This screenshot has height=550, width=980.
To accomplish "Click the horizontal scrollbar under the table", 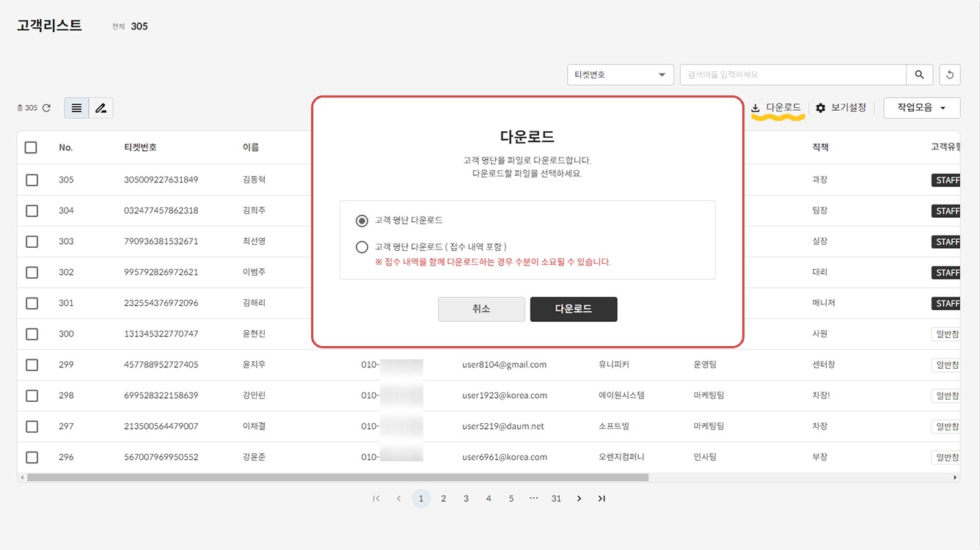I will [x=337, y=477].
